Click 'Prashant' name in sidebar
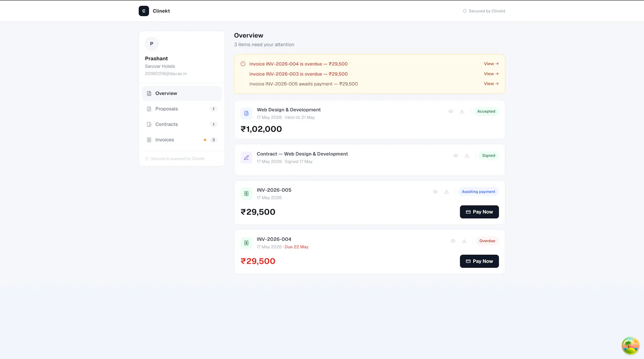 click(157, 59)
